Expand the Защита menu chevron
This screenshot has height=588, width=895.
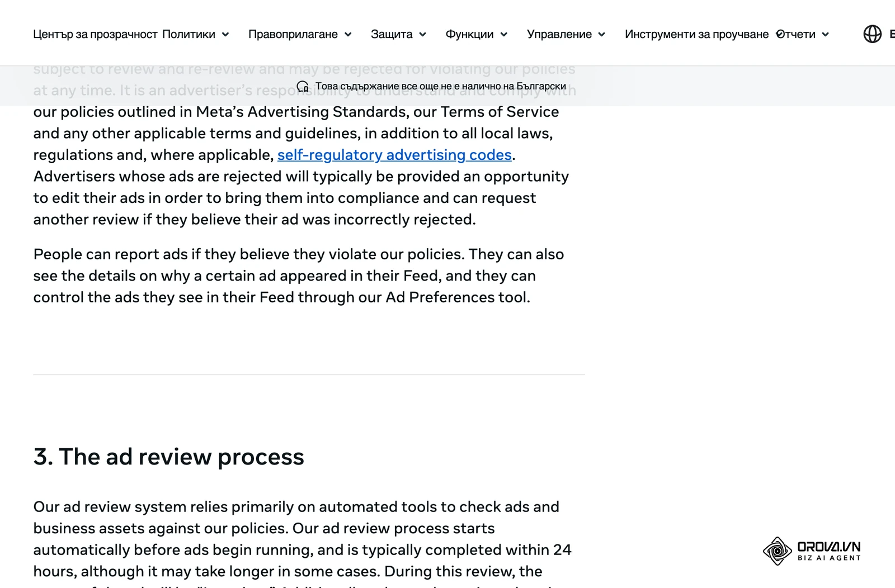pyautogui.click(x=422, y=35)
